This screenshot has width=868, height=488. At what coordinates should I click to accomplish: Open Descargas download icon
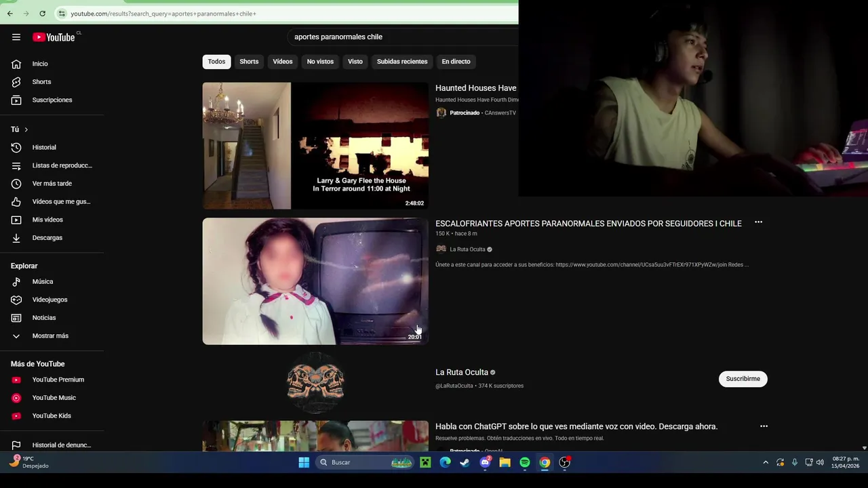pos(16,238)
